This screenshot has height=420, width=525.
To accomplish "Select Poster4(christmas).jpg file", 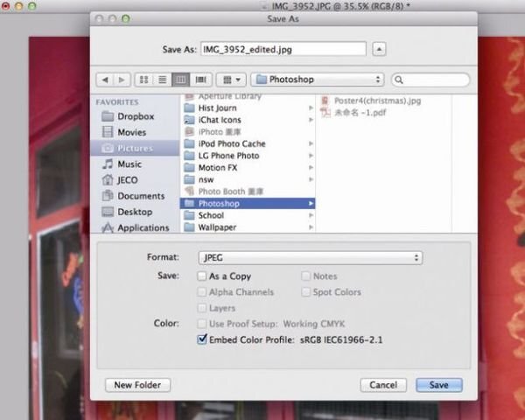I will pyautogui.click(x=377, y=101).
